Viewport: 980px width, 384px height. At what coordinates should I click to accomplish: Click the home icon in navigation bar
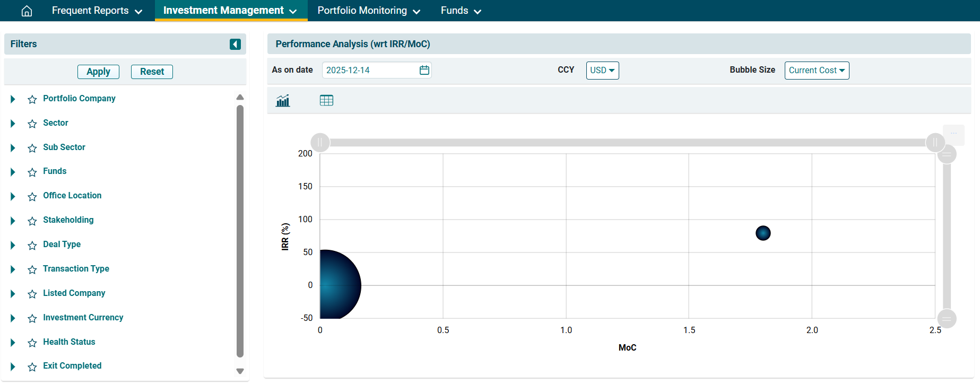(x=27, y=11)
